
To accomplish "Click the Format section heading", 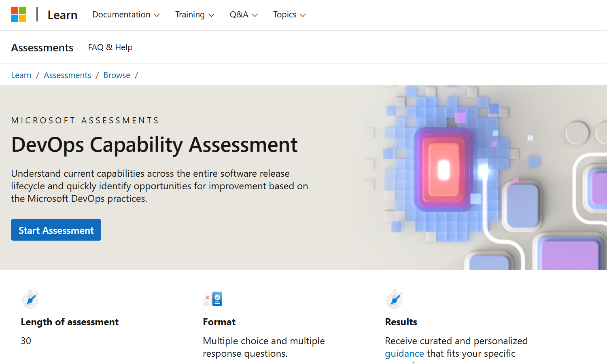I will 219,322.
